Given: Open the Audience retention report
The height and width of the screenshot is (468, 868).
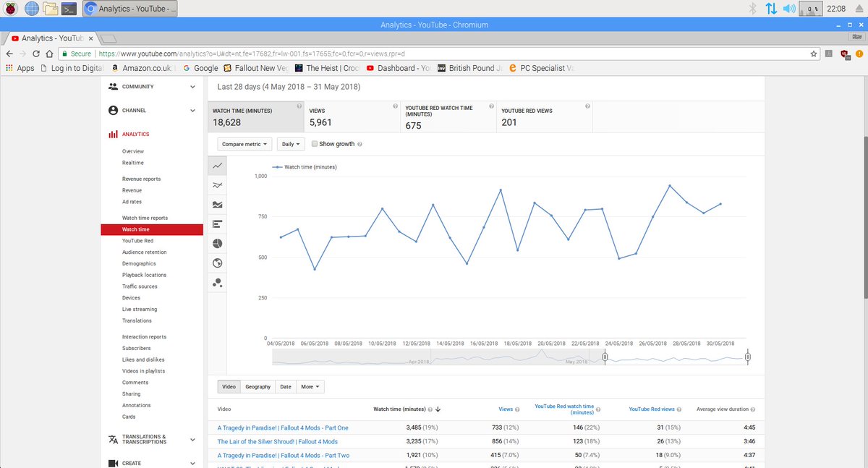Looking at the screenshot, I should click(x=145, y=252).
